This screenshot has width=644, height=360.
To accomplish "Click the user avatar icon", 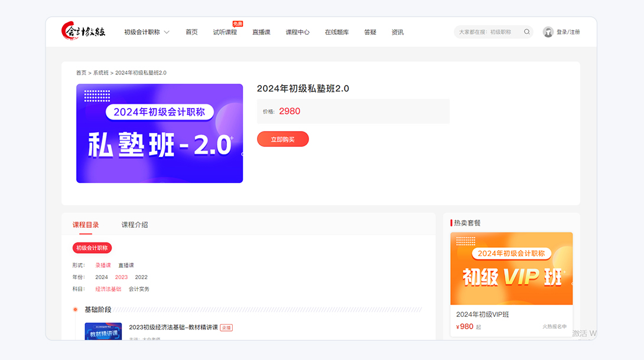I will (548, 32).
